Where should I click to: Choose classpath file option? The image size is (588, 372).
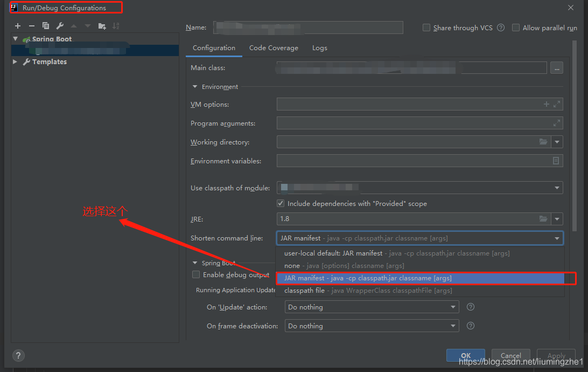pyautogui.click(x=420, y=291)
